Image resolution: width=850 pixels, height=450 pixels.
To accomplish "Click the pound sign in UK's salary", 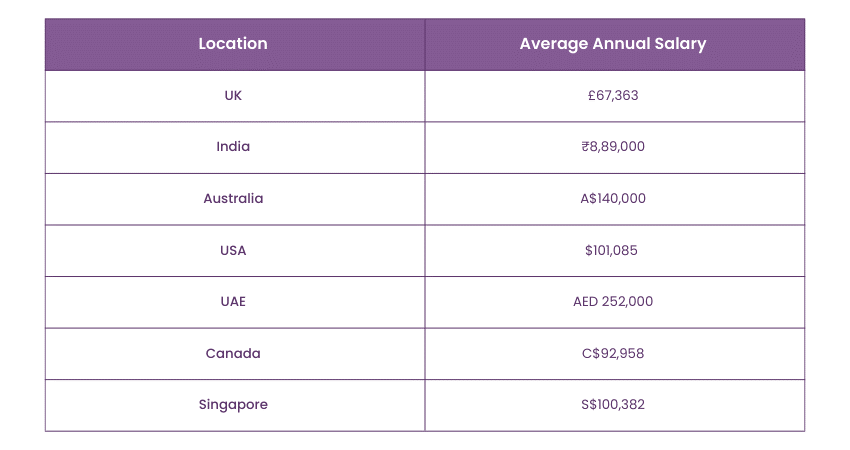I will [591, 96].
